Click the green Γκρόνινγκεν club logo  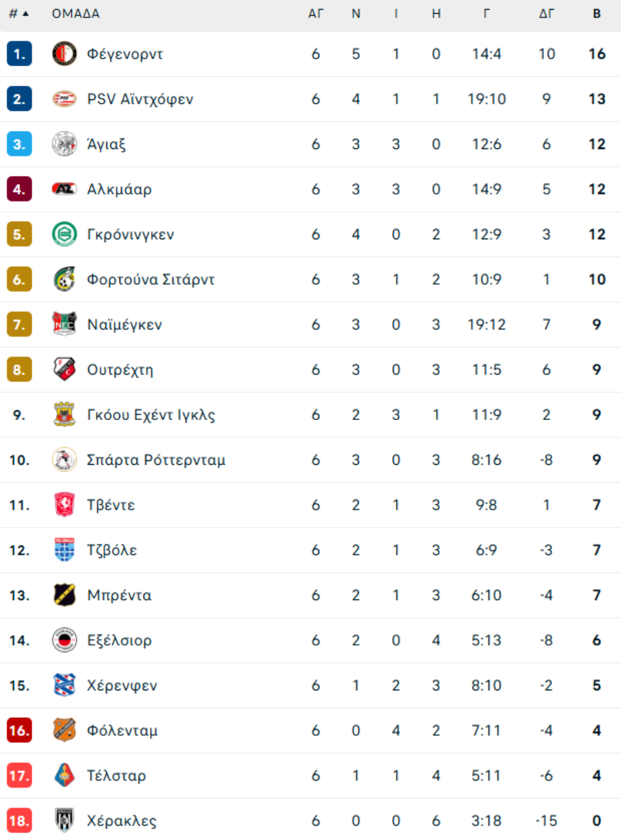coord(64,234)
